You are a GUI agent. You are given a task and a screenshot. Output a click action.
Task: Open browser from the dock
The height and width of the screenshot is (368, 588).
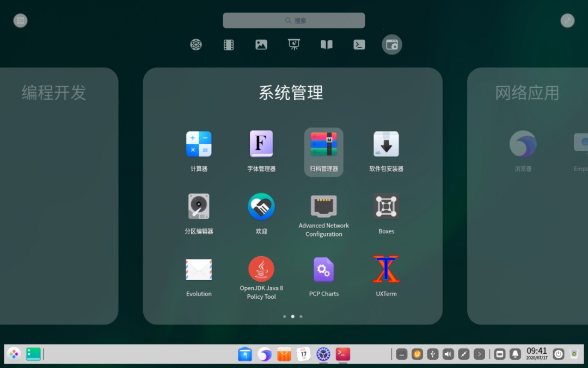pyautogui.click(x=265, y=354)
